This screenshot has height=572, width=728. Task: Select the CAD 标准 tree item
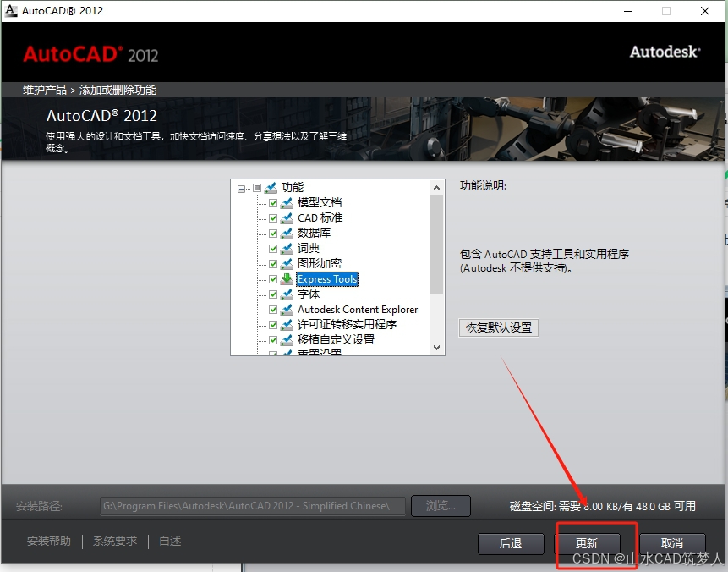click(320, 218)
